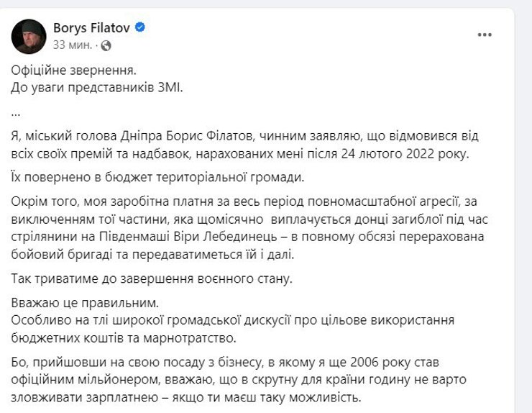Open the post options three-dot menu

[x=485, y=35]
